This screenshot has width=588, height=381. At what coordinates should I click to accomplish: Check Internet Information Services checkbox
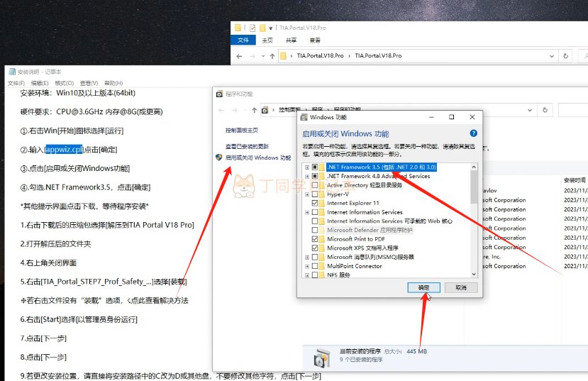[315, 212]
